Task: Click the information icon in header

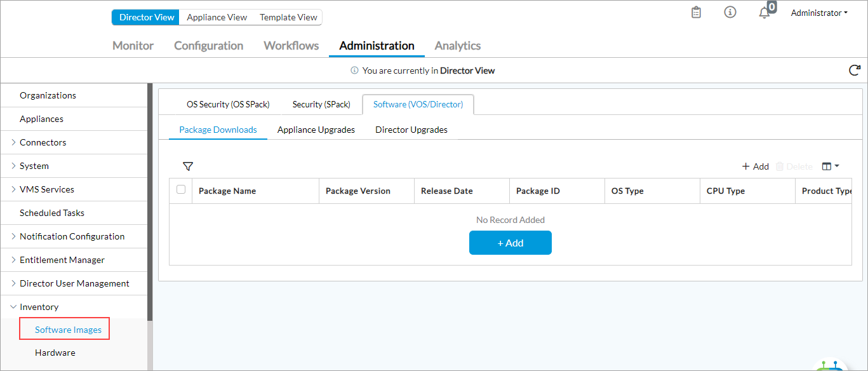Action: pos(730,13)
